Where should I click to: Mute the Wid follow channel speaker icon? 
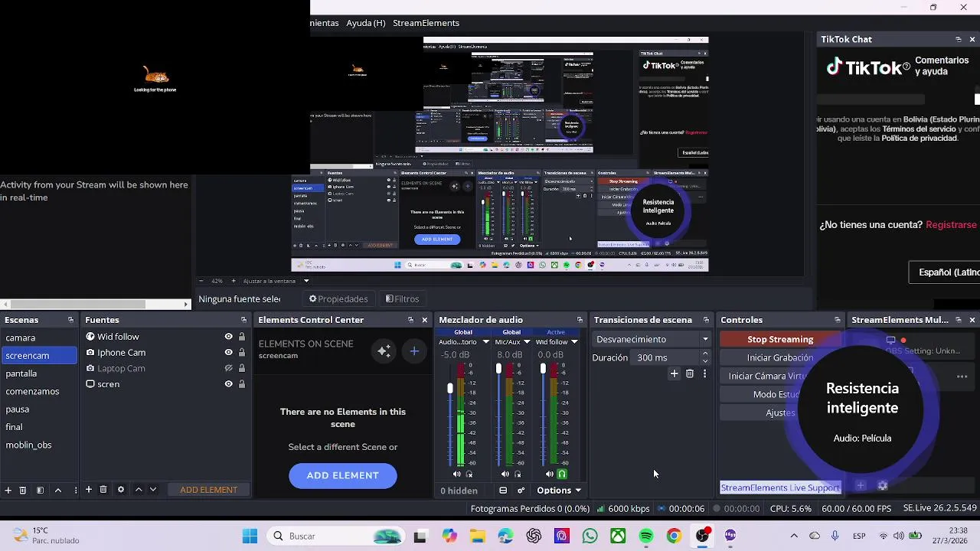click(x=550, y=474)
